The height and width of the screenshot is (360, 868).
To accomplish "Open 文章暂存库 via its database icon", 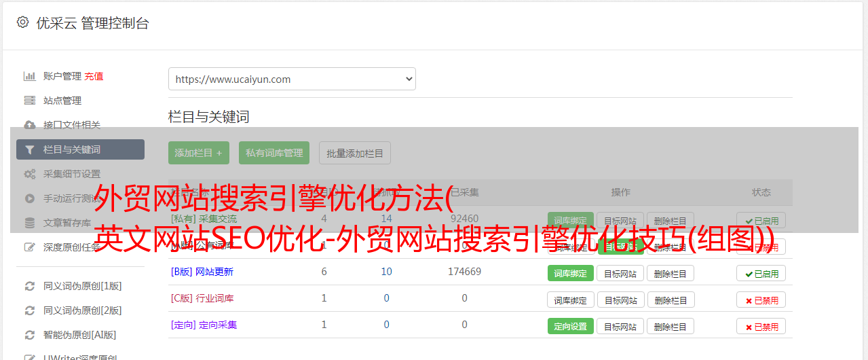I will [x=29, y=223].
